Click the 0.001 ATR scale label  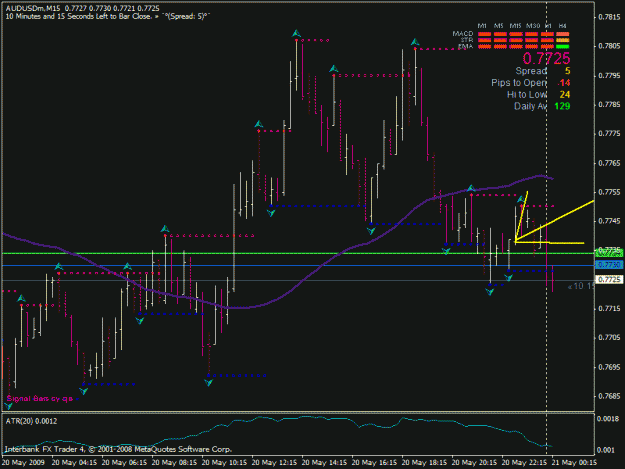coord(606,450)
